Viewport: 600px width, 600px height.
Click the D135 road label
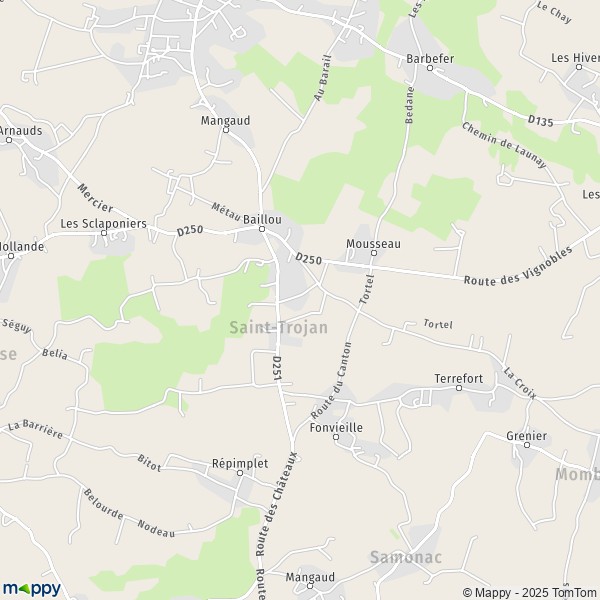tap(540, 121)
